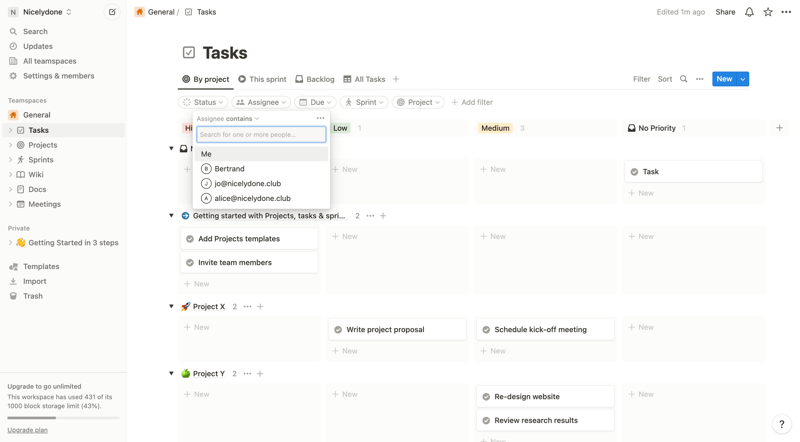Toggle status on Re-design website card
Screen dimensions: 800x442
tap(486, 397)
